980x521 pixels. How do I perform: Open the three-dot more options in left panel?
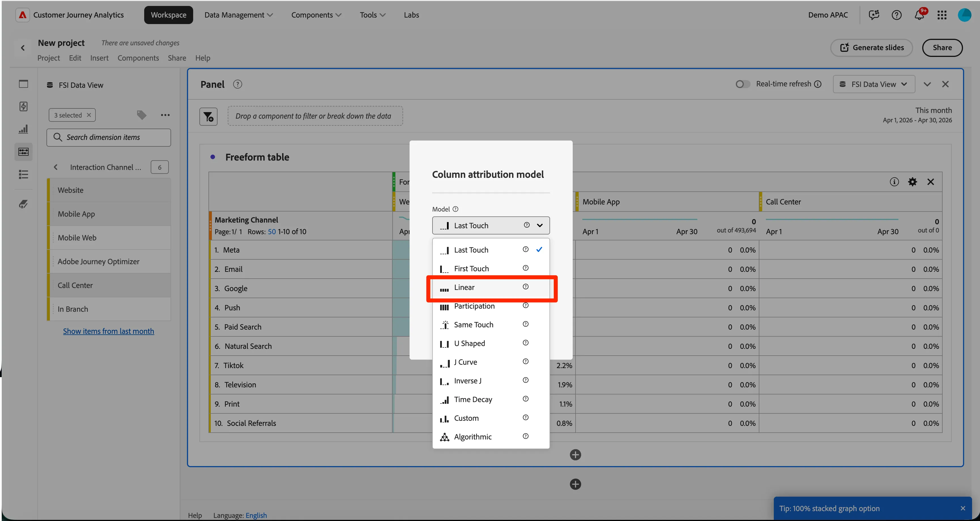pos(165,115)
